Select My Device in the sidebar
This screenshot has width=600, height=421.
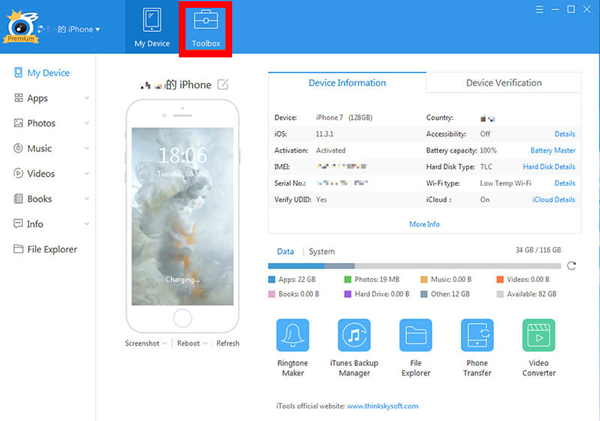pos(42,73)
